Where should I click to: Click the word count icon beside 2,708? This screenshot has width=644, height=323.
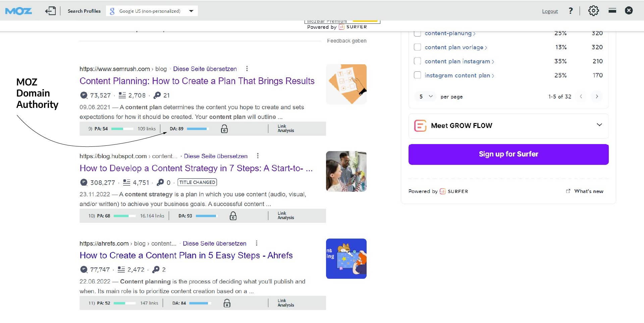tap(122, 95)
